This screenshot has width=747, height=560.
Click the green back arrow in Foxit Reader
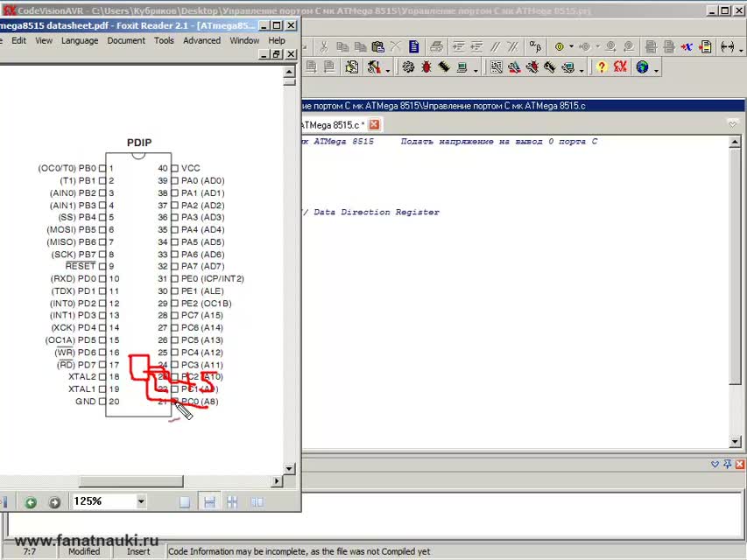click(x=31, y=502)
